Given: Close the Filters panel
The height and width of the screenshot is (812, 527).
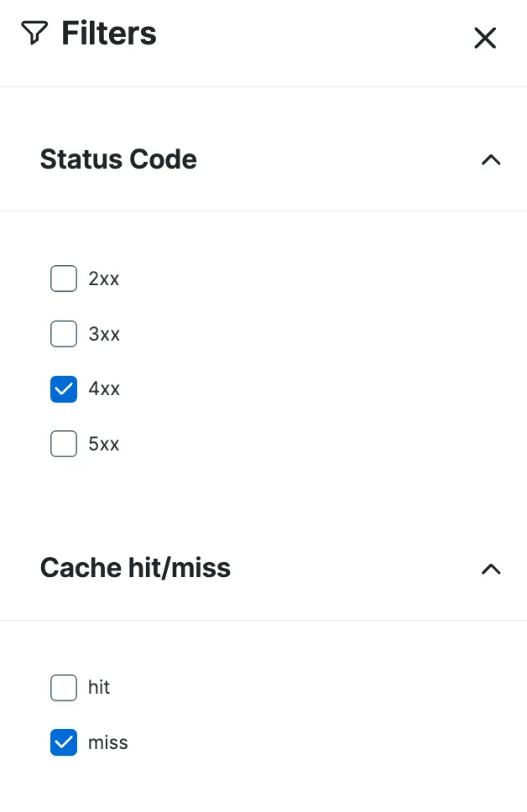Looking at the screenshot, I should pyautogui.click(x=485, y=38).
